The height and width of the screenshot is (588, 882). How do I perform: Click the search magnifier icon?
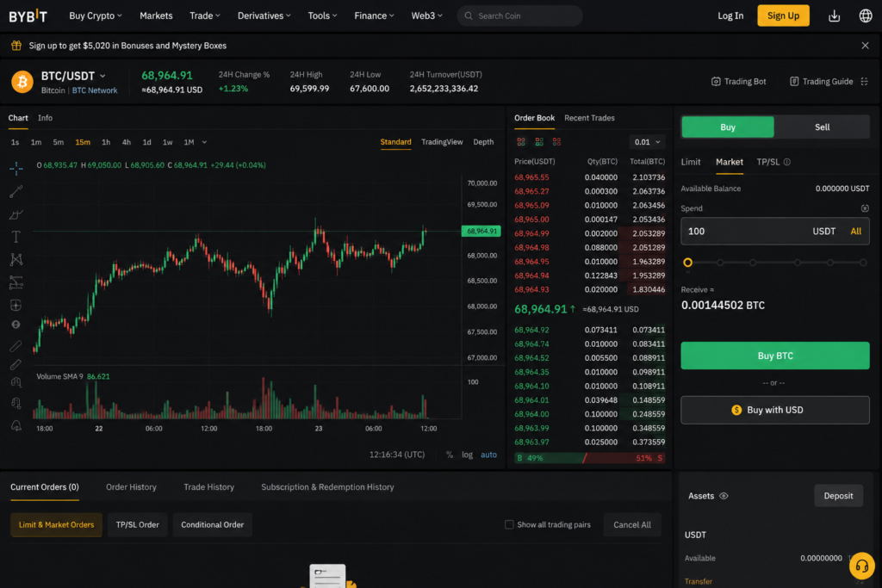(x=469, y=15)
